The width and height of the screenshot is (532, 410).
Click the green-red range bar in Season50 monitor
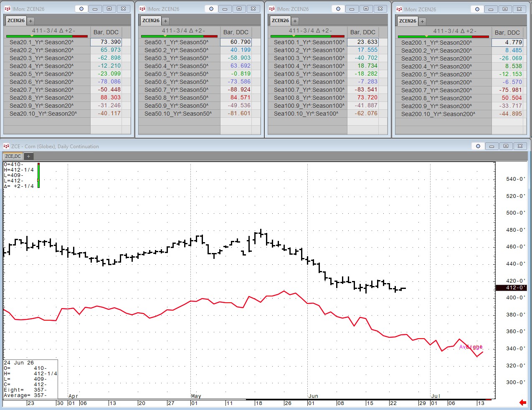tap(179, 36)
